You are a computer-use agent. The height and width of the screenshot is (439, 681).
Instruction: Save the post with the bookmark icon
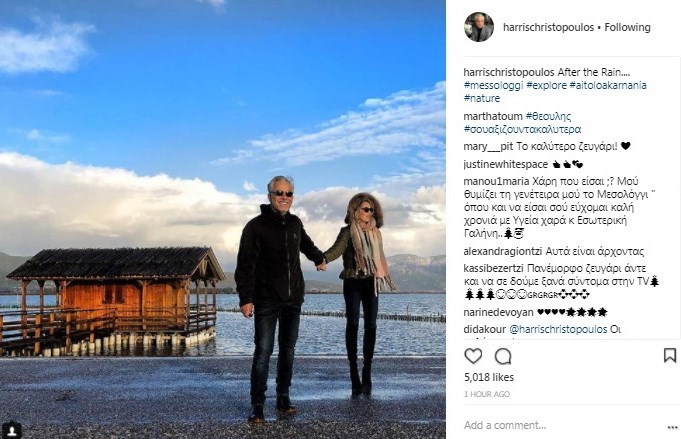[x=670, y=355]
